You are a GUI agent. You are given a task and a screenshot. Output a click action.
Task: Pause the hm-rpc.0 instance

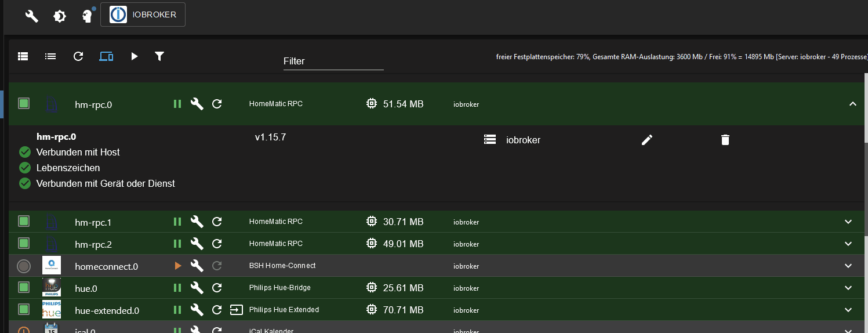177,104
